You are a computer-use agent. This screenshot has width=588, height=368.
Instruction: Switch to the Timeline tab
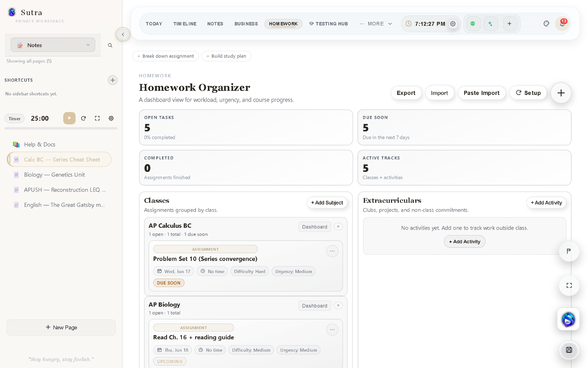click(x=185, y=24)
